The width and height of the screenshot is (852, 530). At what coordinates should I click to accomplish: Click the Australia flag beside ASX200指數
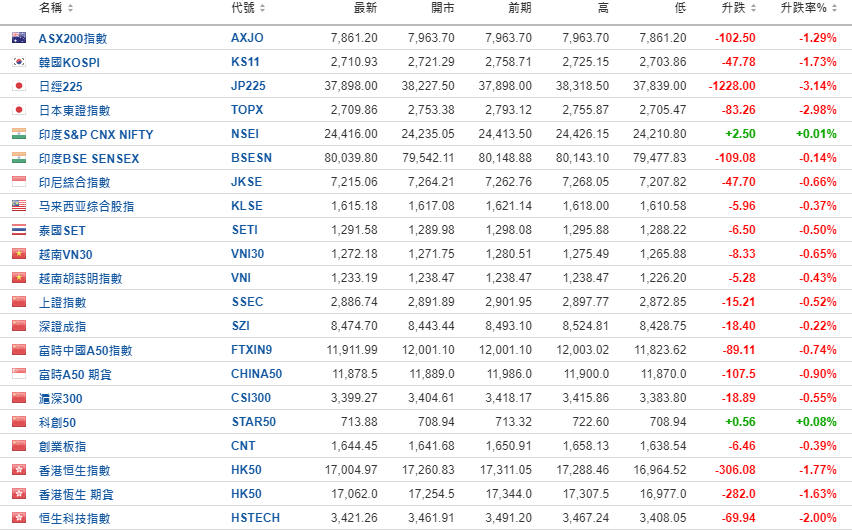(18, 38)
